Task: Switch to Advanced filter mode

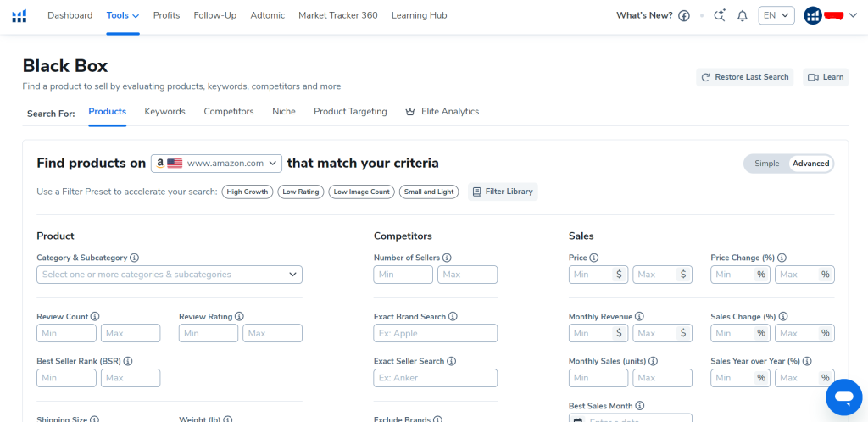Action: coord(810,164)
